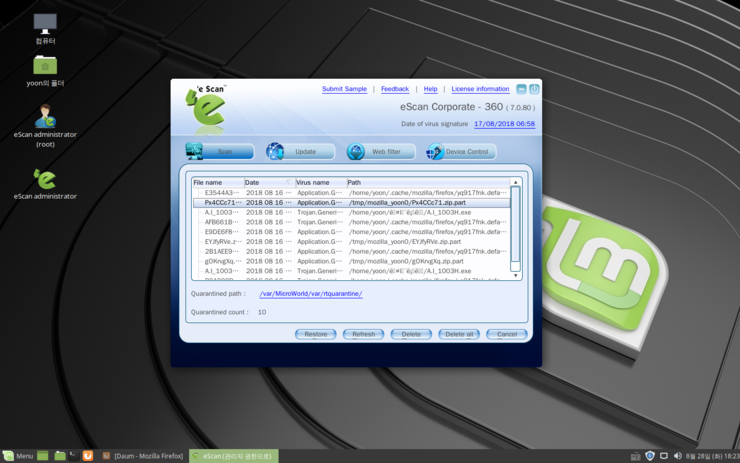
Task: Open the Computer desktop icon
Action: pos(45,29)
